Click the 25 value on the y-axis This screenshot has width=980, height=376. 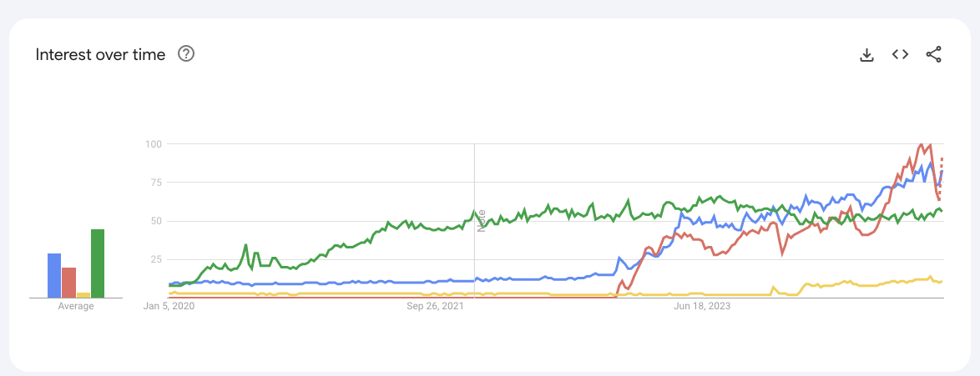coord(155,259)
